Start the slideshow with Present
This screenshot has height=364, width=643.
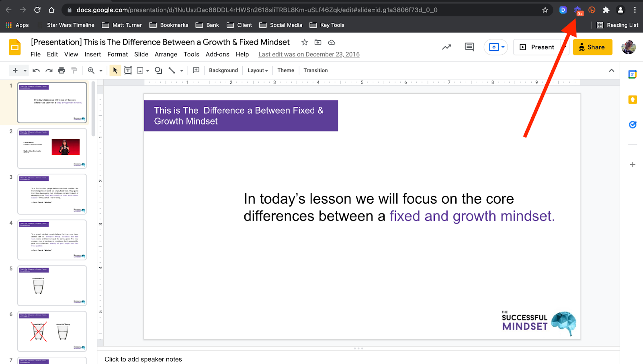tap(537, 47)
